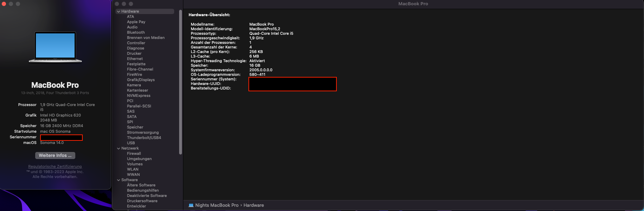Click the MacBook Pro laptop image
644x211 pixels.
(x=55, y=47)
